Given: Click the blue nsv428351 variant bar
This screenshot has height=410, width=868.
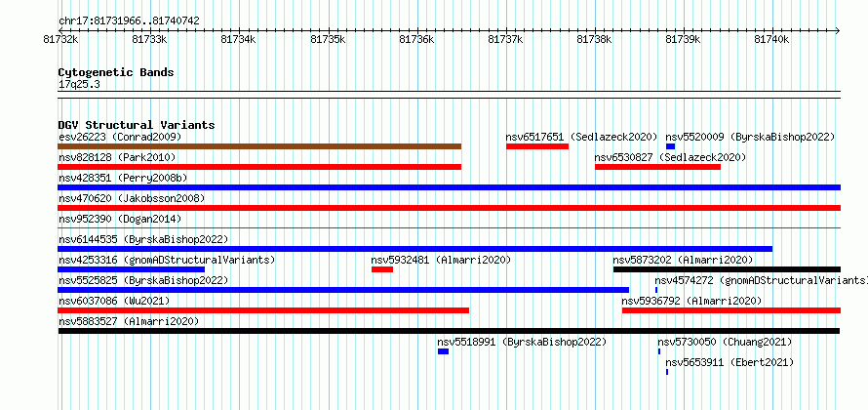Looking at the screenshot, I should pos(449,187).
